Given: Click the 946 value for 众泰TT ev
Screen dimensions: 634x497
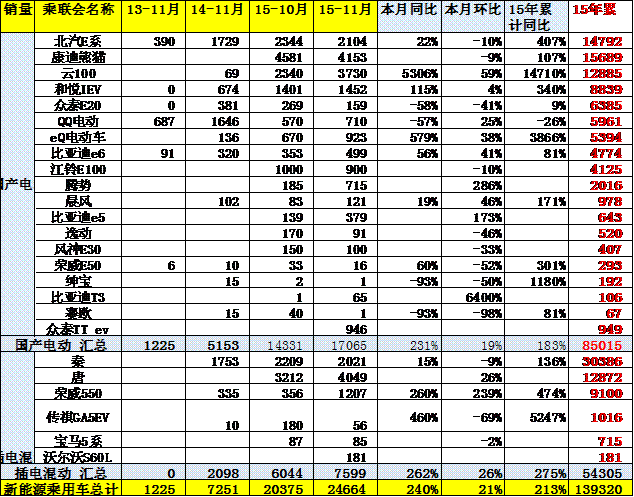Looking at the screenshot, I should (345, 329).
